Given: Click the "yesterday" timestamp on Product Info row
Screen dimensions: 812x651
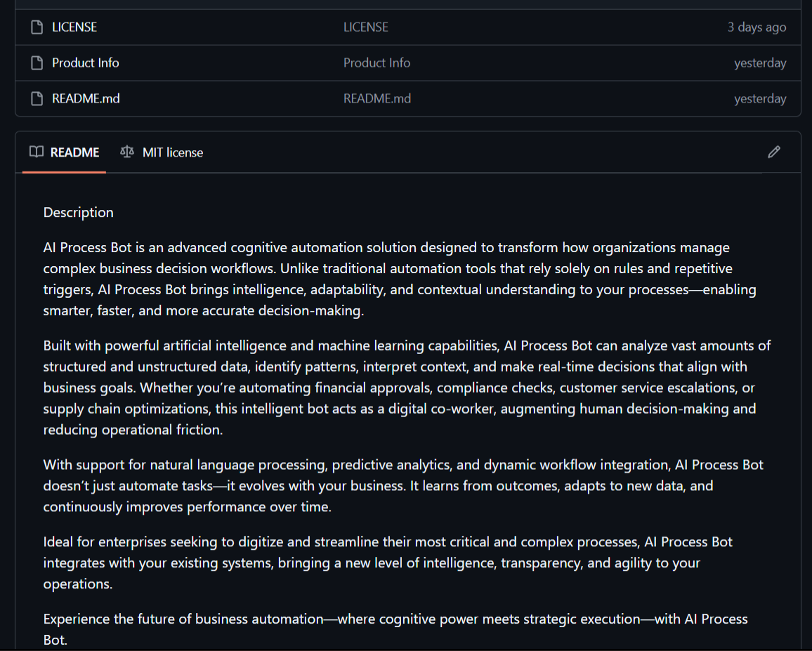Looking at the screenshot, I should point(760,63).
